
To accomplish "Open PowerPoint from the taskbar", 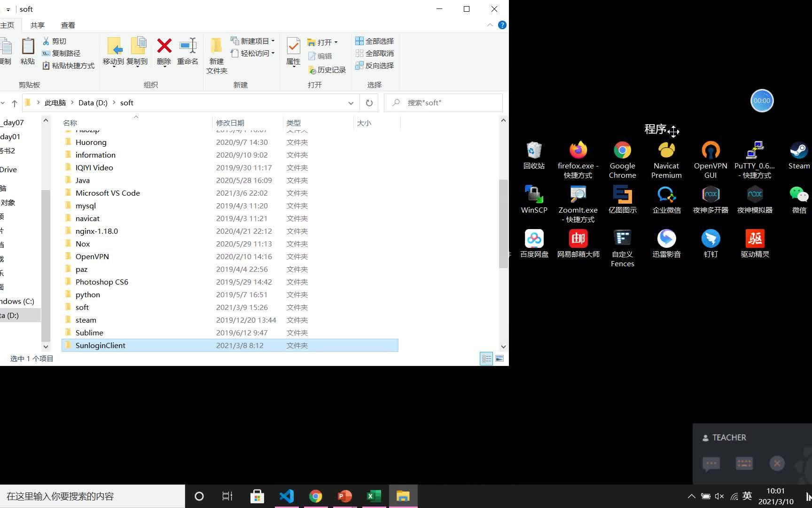I will click(x=345, y=496).
